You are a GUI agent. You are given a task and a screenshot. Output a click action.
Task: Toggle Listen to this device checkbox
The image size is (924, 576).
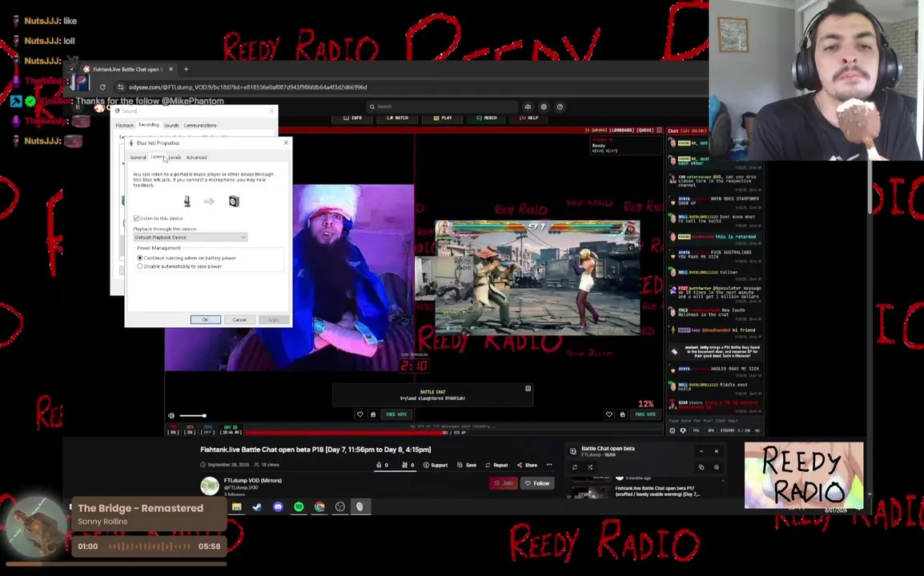137,218
